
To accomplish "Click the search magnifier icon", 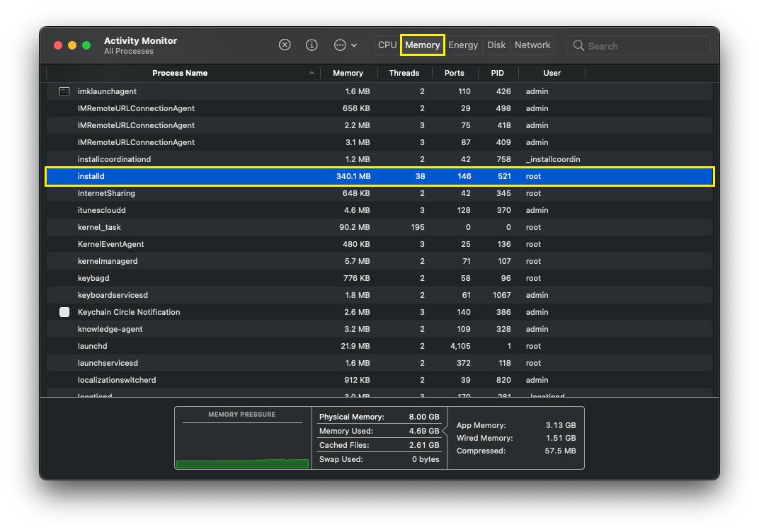I will point(578,45).
